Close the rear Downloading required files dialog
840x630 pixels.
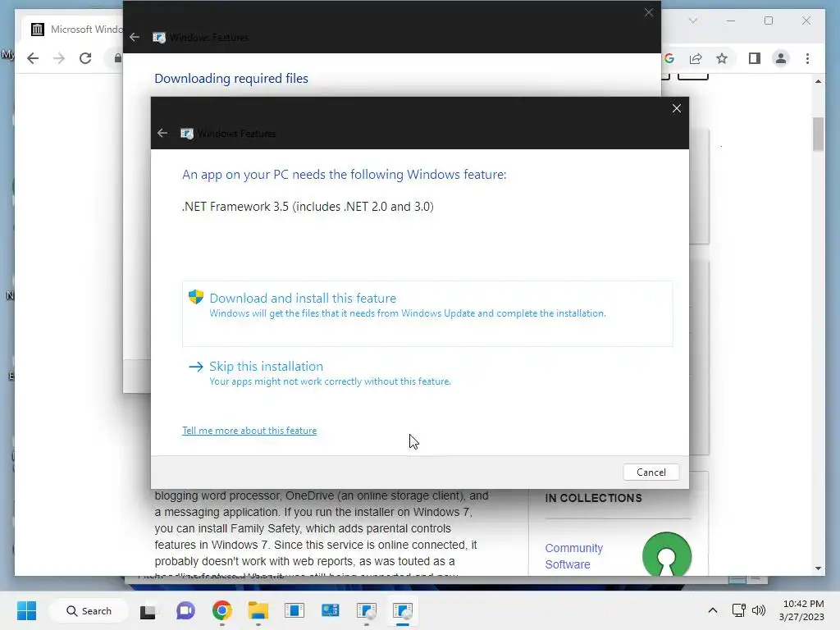coord(649,12)
